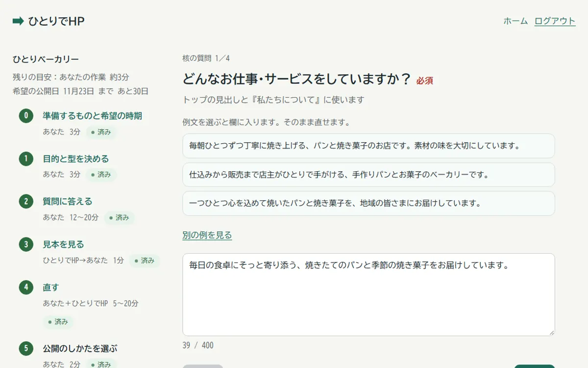Click the 必須 required label
The width and height of the screenshot is (588, 368).
pyautogui.click(x=425, y=80)
